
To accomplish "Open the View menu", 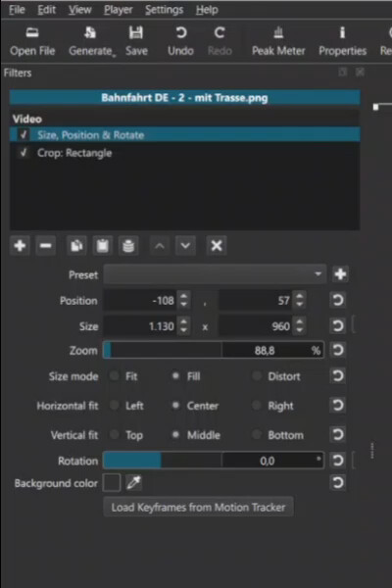I will coord(79,10).
